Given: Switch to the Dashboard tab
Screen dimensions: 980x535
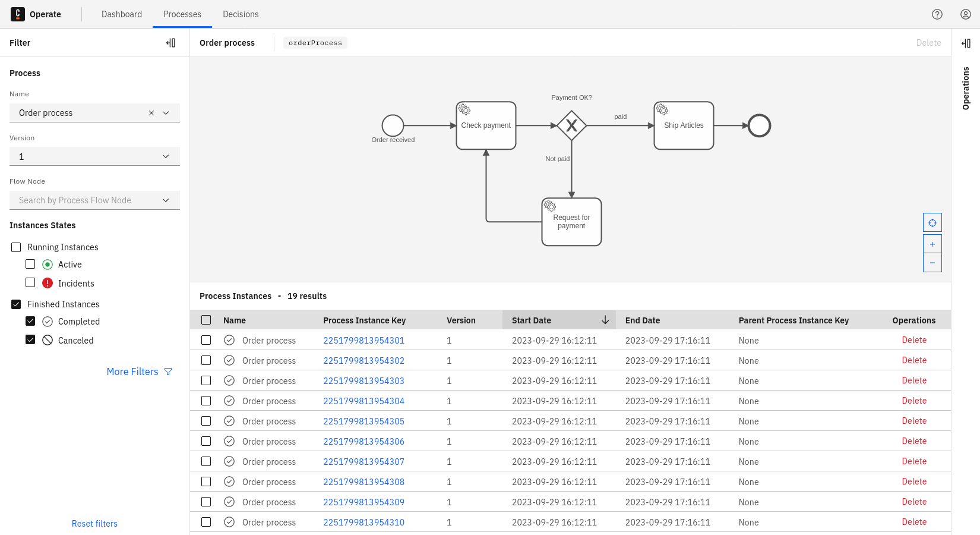Looking at the screenshot, I should [x=122, y=14].
